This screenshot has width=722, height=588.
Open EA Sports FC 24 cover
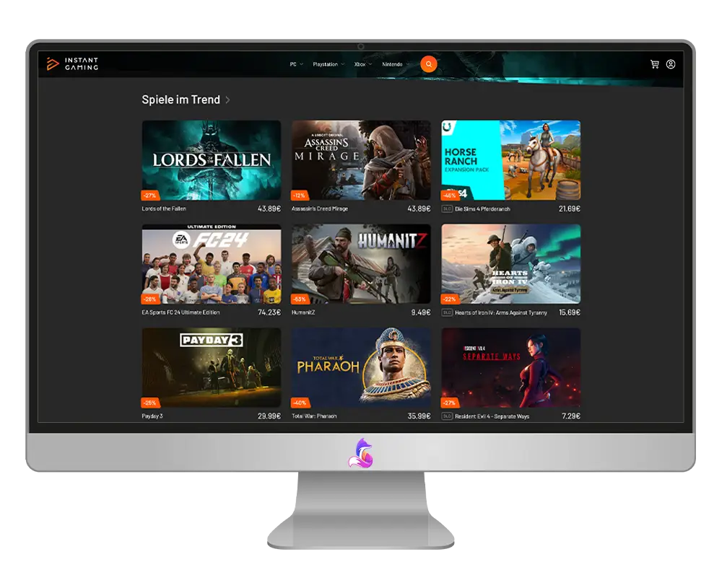pos(212,263)
